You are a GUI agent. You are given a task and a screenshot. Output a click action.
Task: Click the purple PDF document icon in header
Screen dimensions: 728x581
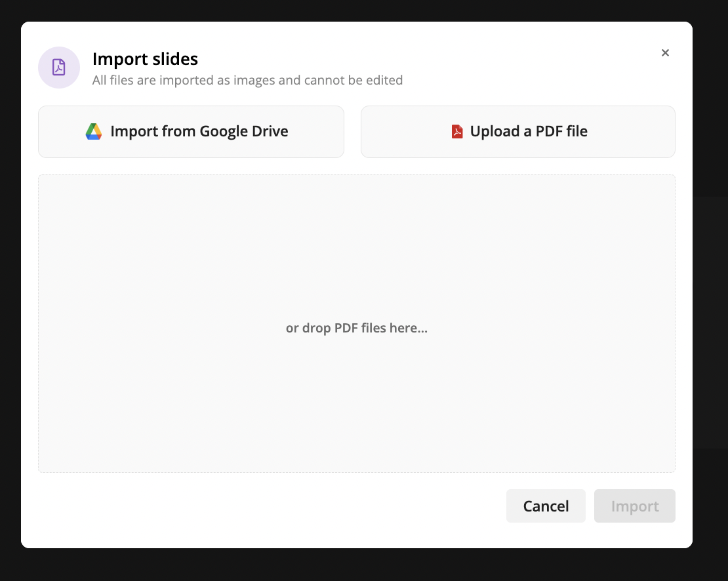pyautogui.click(x=58, y=68)
